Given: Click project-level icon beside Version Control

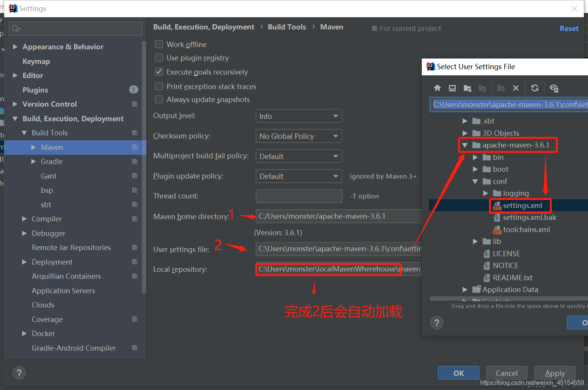Looking at the screenshot, I should pos(134,104).
